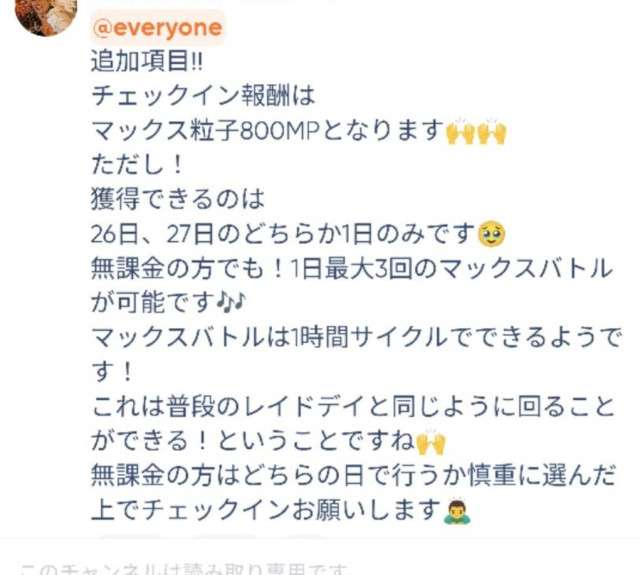The width and height of the screenshot is (640, 575).
Task: Click the ただし！ text line
Action: click(138, 166)
